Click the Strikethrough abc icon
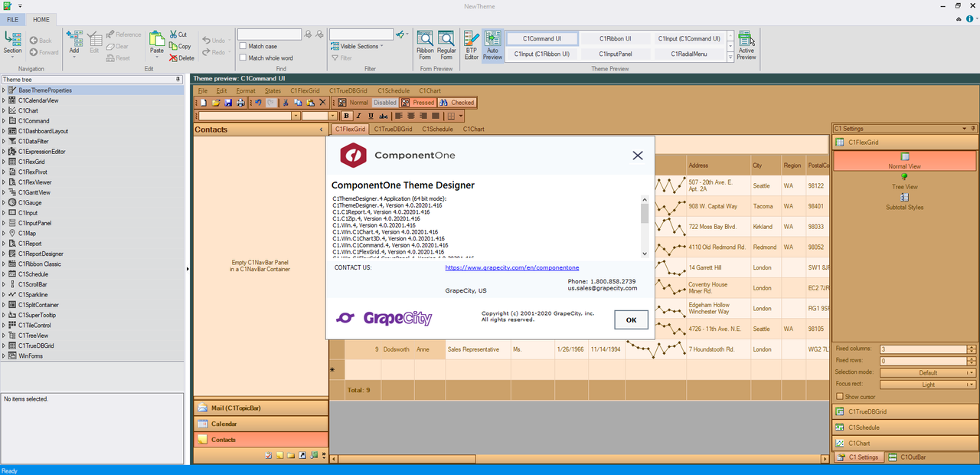Viewport: 980px width, 475px height. pos(384,116)
